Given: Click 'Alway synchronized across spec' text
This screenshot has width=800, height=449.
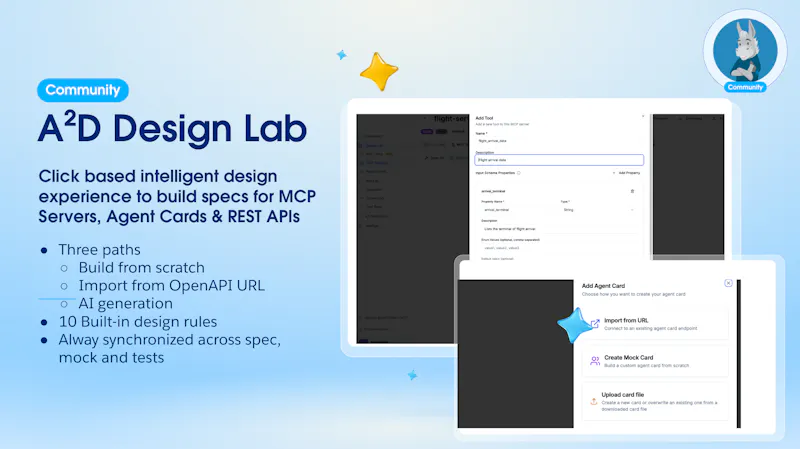Looking at the screenshot, I should click(169, 340).
